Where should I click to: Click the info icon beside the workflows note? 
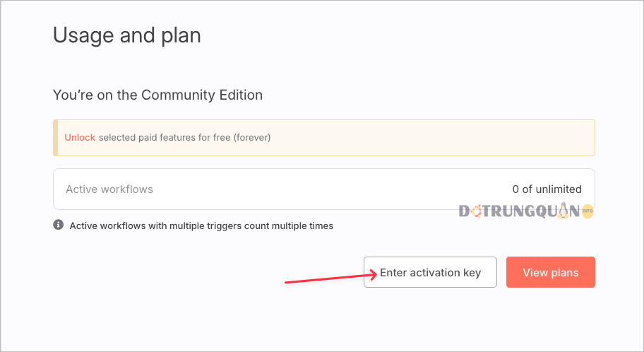pos(59,225)
